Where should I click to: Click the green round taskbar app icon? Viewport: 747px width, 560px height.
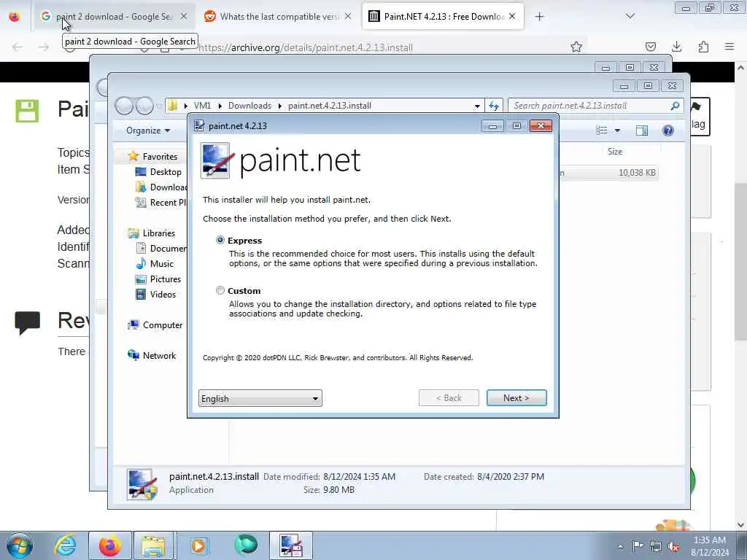point(246,545)
